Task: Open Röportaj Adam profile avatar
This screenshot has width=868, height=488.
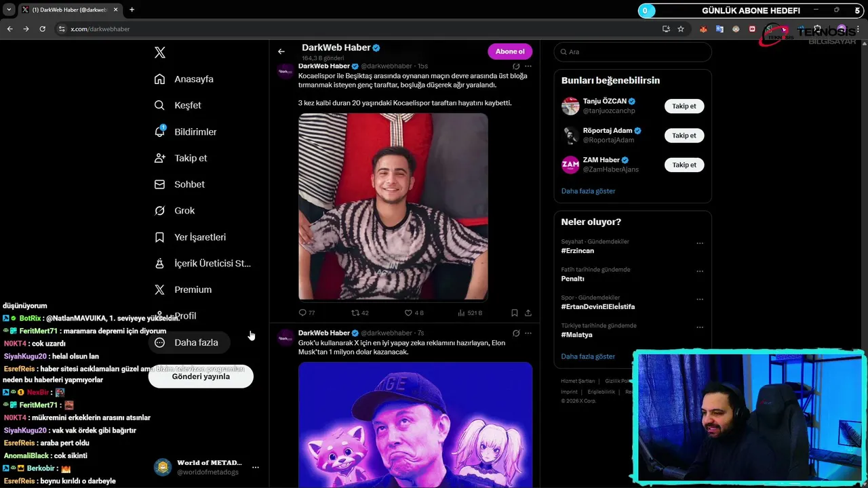Action: tap(570, 136)
